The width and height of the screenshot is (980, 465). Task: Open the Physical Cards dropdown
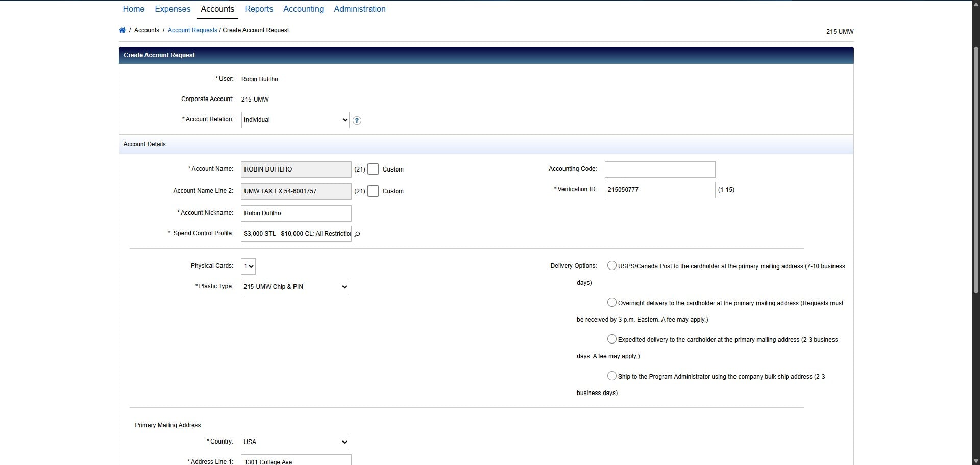point(248,266)
